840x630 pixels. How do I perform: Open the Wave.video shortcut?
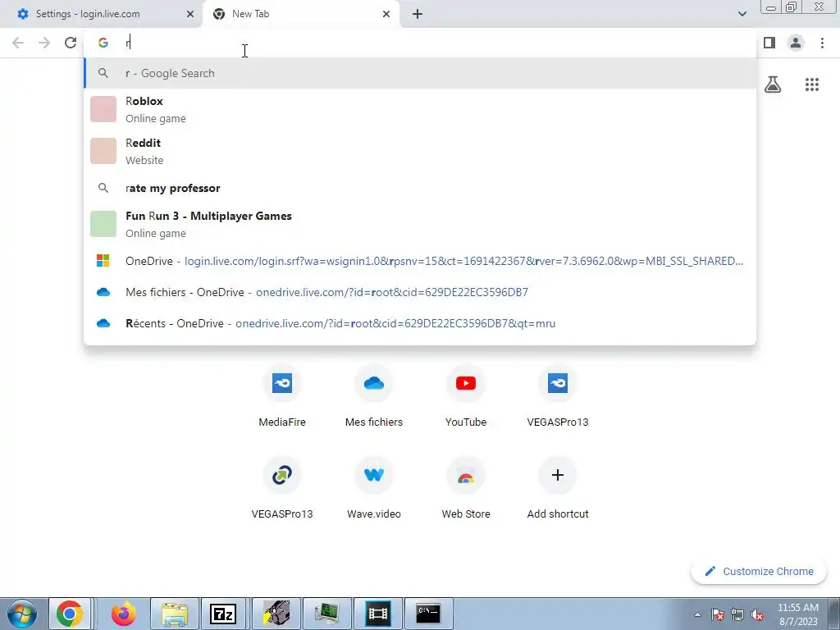pos(374,489)
